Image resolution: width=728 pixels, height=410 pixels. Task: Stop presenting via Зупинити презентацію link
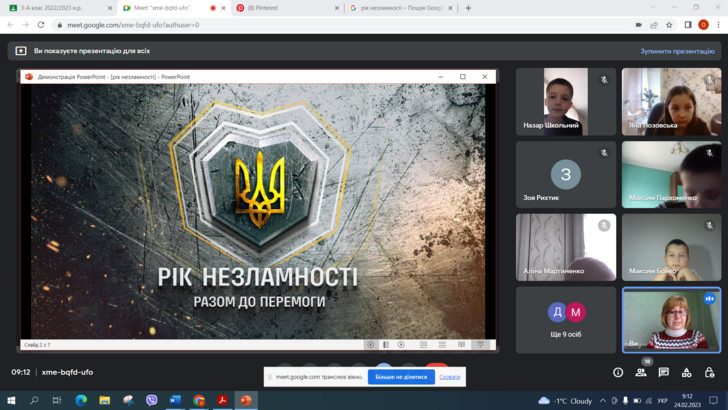point(677,51)
